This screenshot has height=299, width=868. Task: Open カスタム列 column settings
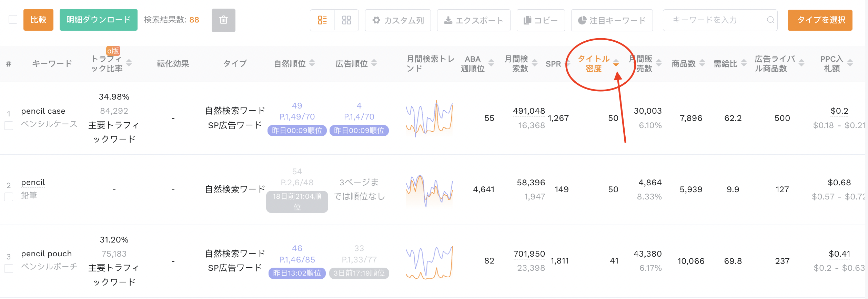pyautogui.click(x=398, y=20)
